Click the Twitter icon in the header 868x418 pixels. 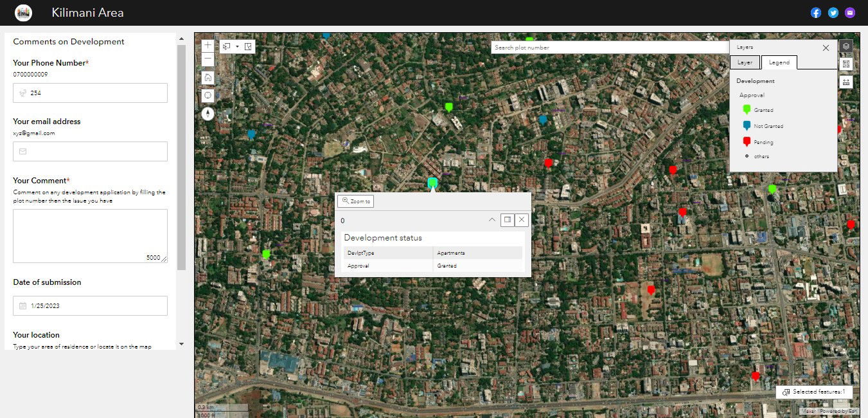coord(833,12)
